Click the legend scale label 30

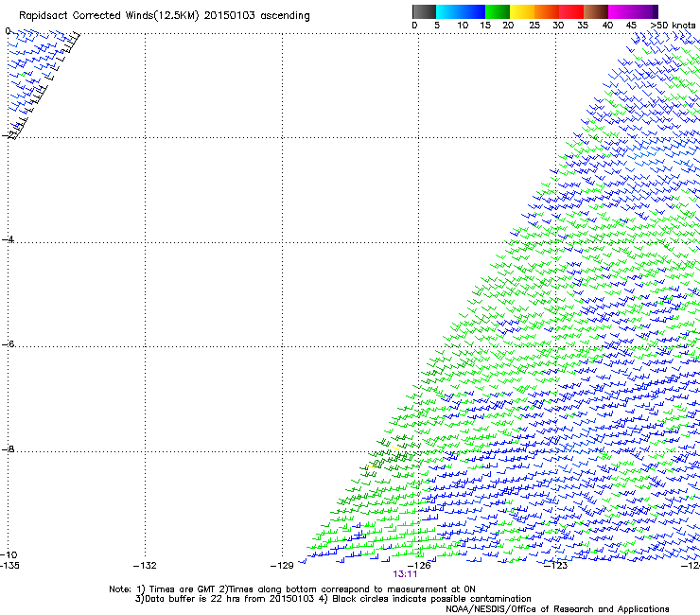[558, 26]
